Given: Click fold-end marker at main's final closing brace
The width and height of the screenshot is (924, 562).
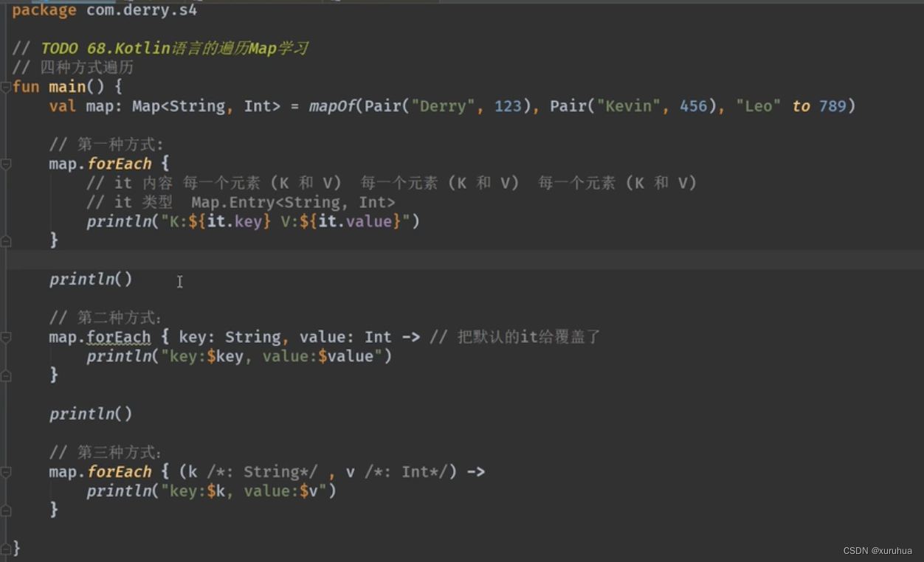Looking at the screenshot, I should click(x=6, y=548).
